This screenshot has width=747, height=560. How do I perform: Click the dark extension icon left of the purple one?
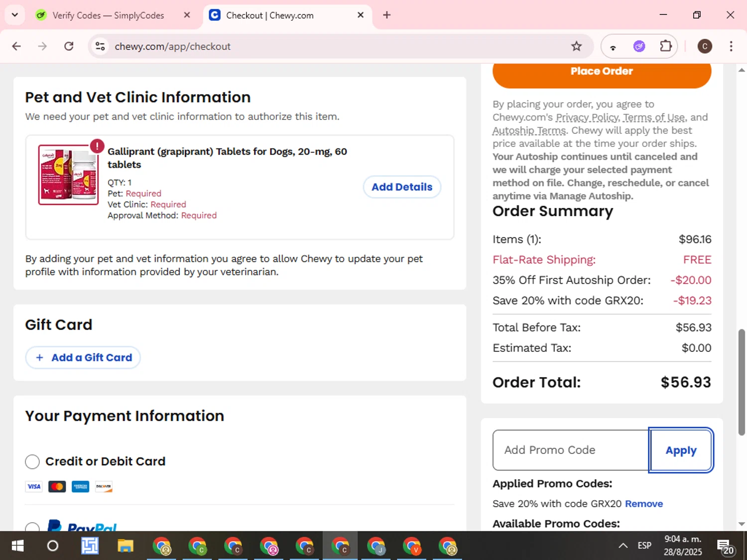point(613,47)
